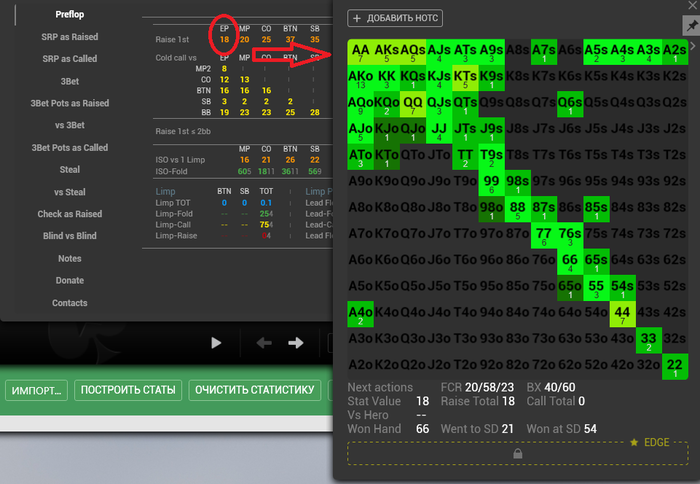Select the KK cell in range grid
This screenshot has height=484, width=700.
387,78
